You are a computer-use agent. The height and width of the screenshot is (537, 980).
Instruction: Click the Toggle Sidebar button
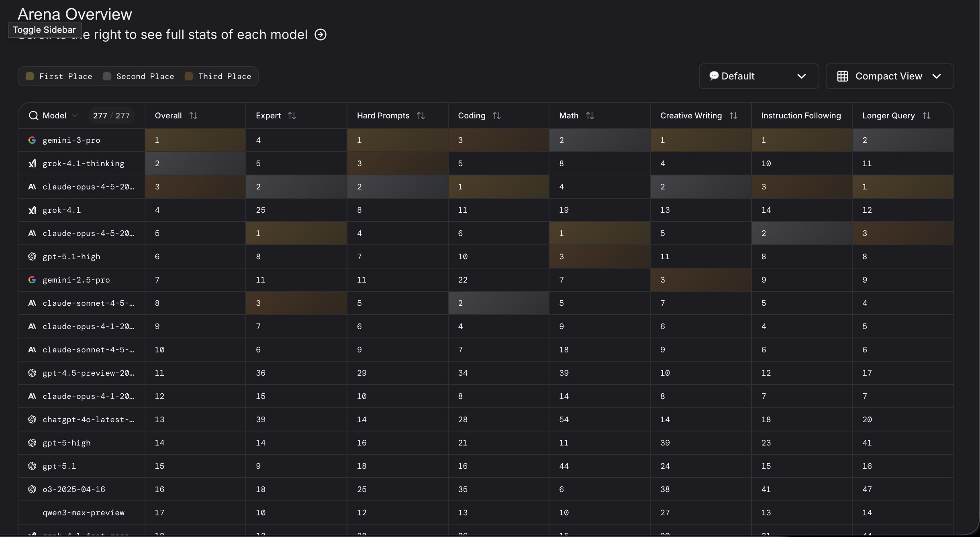coord(45,30)
